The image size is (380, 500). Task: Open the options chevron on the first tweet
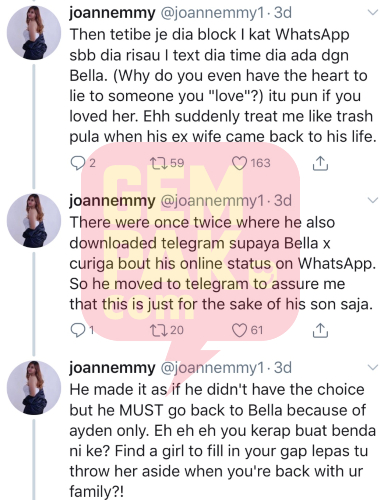[372, 13]
